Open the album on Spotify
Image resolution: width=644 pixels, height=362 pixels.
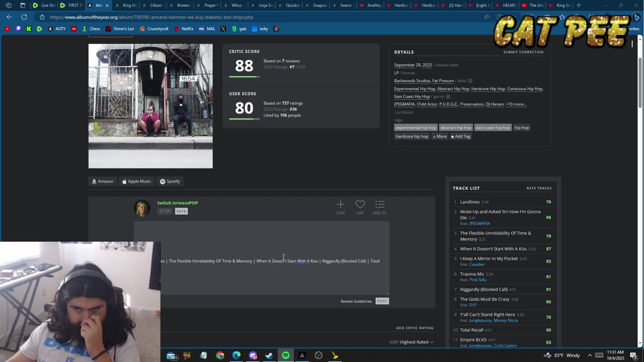coord(170,181)
